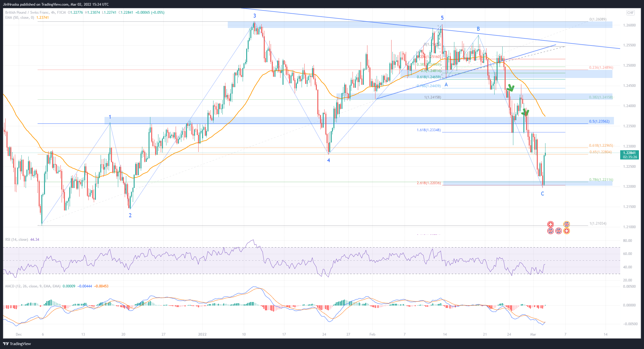The image size is (644, 349).
Task: Click the 2022 label on the time axis
Action: (x=202, y=334)
